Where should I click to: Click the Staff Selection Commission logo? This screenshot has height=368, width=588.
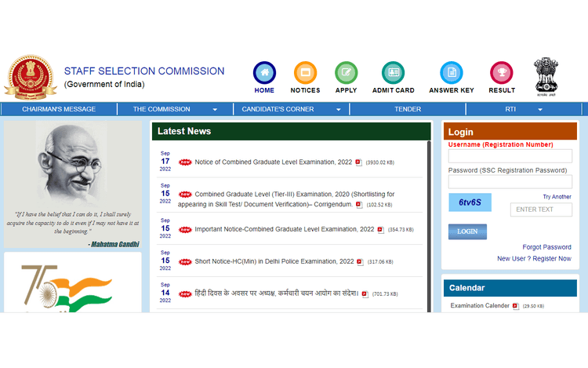31,78
